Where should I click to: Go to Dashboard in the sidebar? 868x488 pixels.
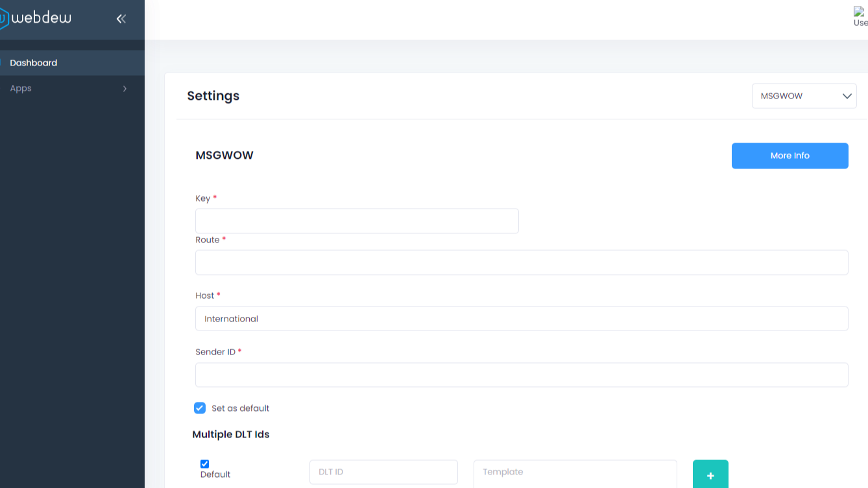[34, 63]
